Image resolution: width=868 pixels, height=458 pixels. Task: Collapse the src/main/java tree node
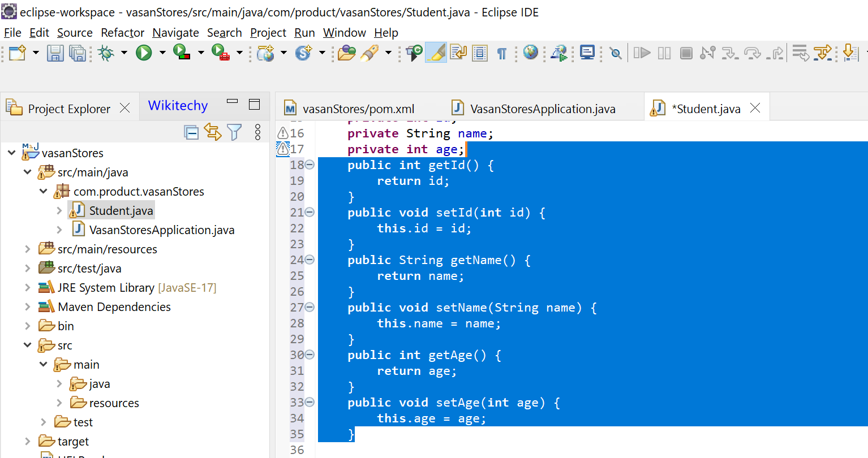click(x=28, y=172)
